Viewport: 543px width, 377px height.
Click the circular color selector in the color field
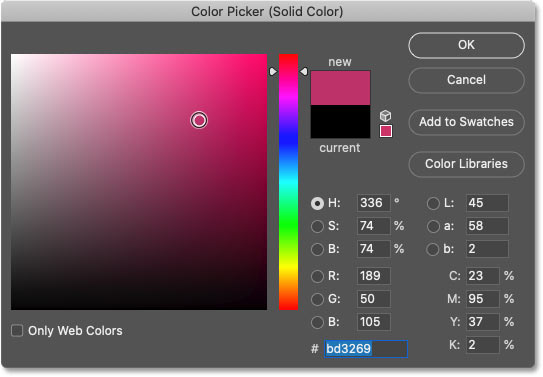click(199, 120)
